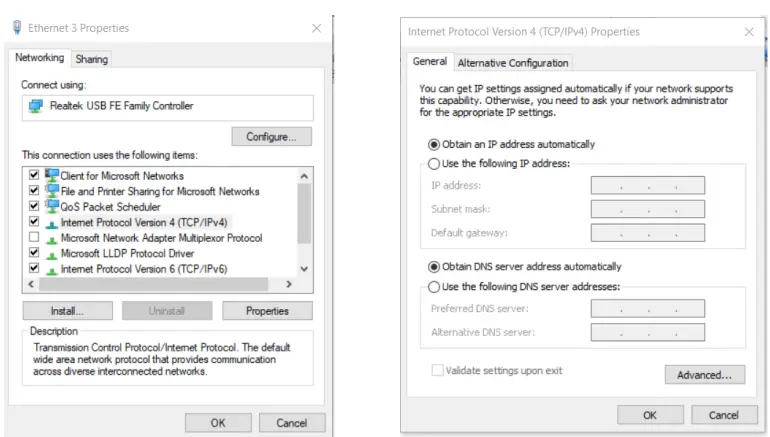Click the Microsoft LLDP Protocol Driver icon
The image size is (770, 437).
point(52,254)
